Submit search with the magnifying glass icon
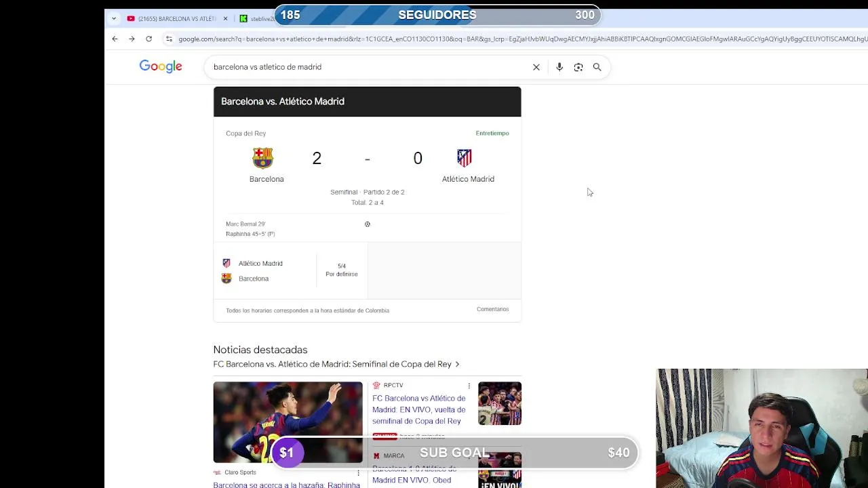 click(x=597, y=67)
